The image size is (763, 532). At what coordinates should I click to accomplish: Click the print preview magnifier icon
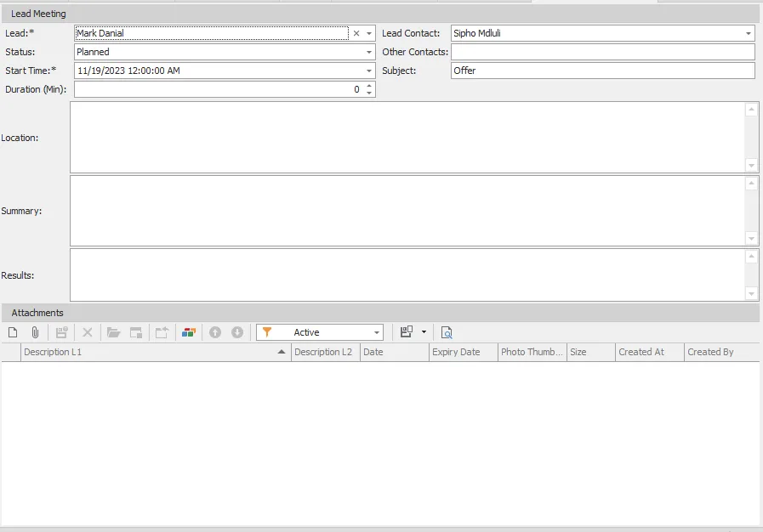click(x=447, y=332)
